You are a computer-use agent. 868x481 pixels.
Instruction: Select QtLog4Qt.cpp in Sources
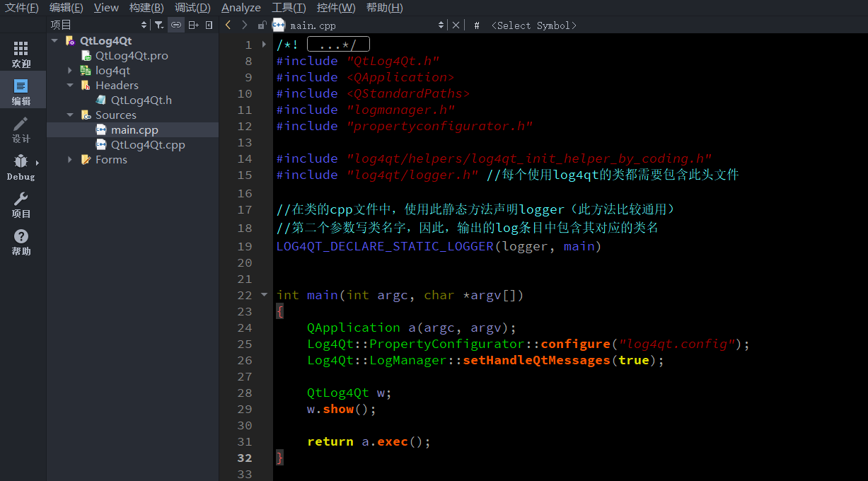click(x=148, y=144)
